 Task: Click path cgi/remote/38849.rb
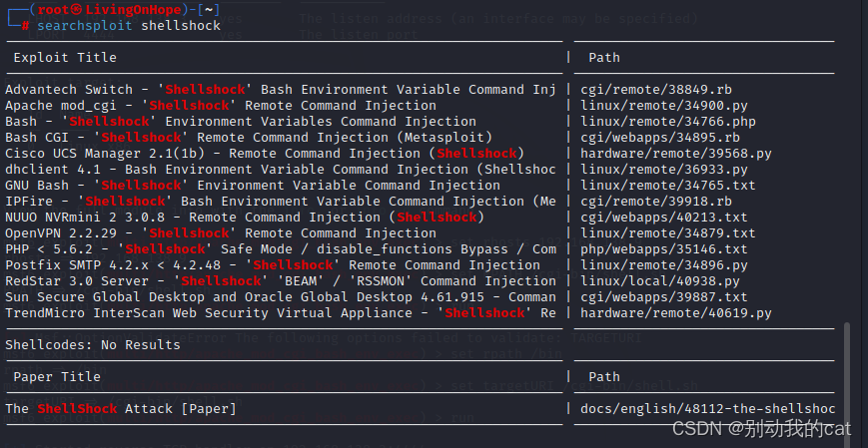coord(656,90)
